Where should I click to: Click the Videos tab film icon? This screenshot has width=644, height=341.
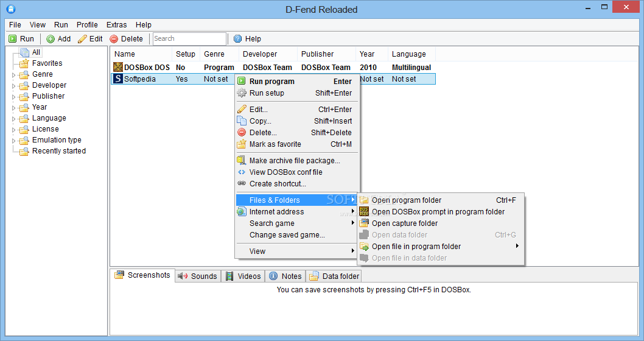[x=229, y=276]
